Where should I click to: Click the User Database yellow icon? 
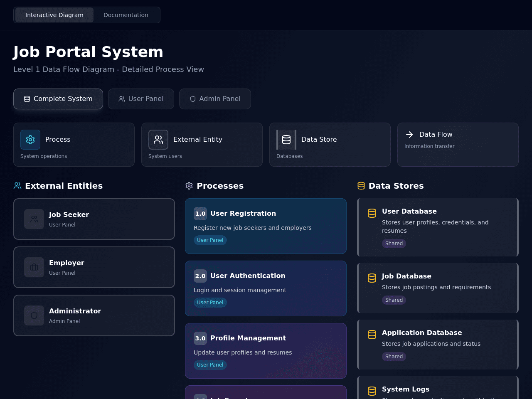[x=372, y=213]
